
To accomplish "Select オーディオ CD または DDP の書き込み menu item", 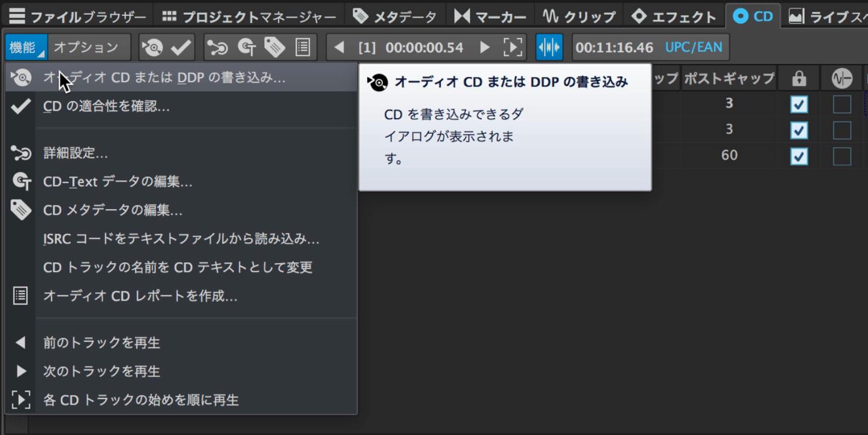I will (181, 77).
